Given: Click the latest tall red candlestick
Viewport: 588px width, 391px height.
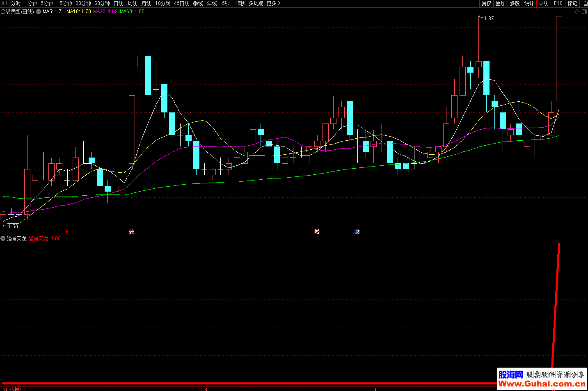Looking at the screenshot, I should [x=559, y=59].
